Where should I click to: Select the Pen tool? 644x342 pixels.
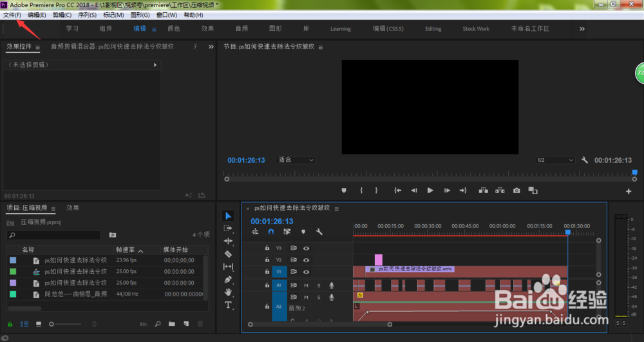pos(228,280)
